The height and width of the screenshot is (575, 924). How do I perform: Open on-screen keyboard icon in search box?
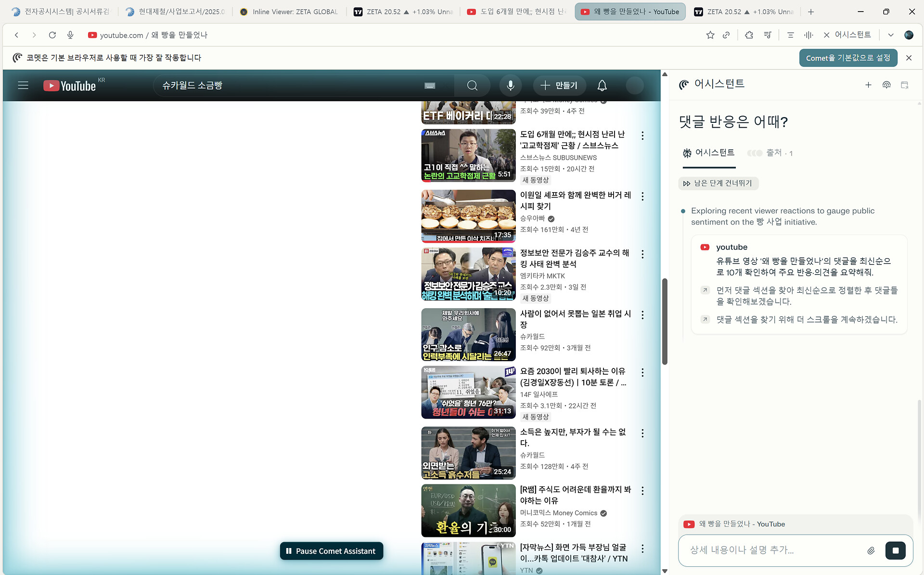tap(430, 86)
